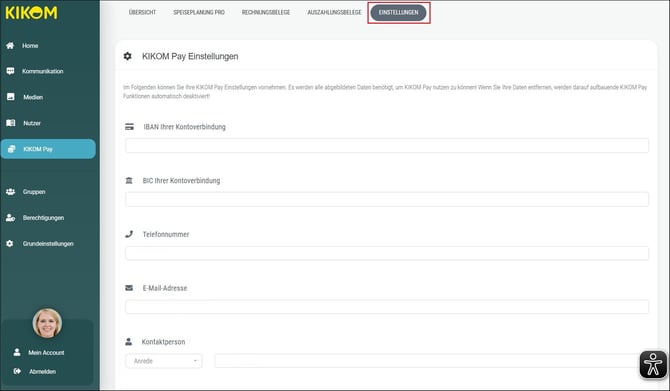Focus the Kontaktperson name input field
Image resolution: width=670 pixels, height=391 pixels.
(432, 361)
